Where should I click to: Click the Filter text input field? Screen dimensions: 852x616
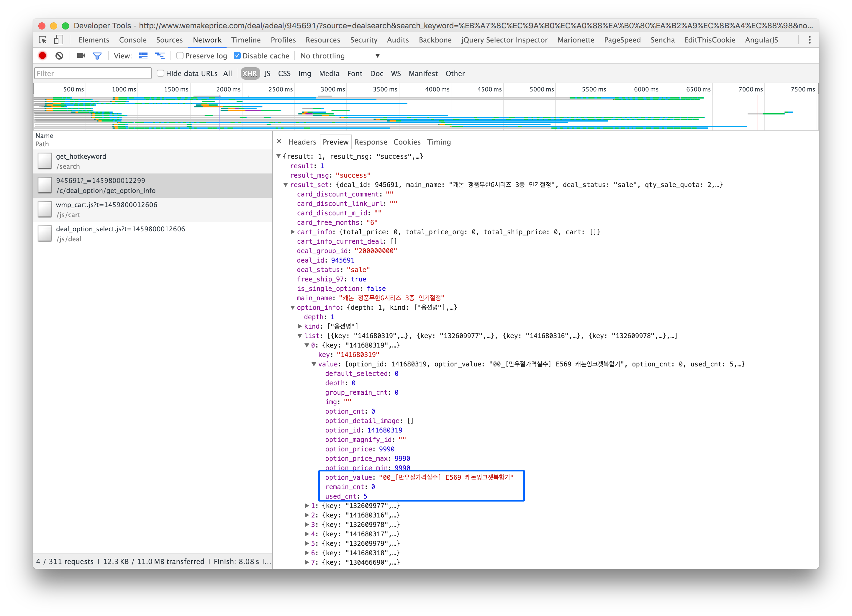tap(92, 74)
